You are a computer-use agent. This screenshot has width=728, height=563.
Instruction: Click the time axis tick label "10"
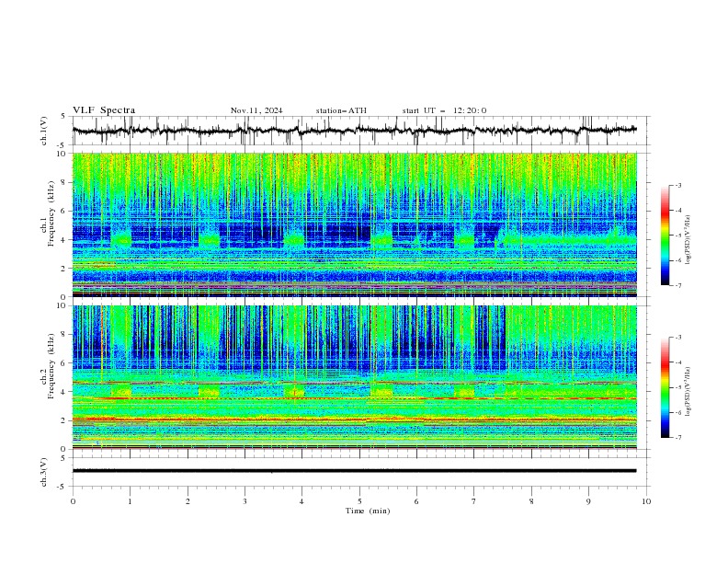click(646, 501)
